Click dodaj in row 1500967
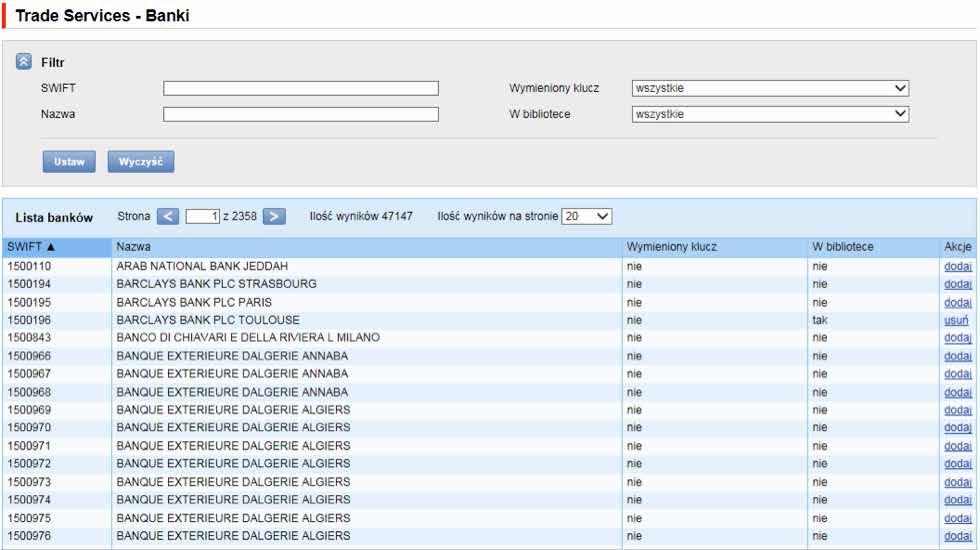This screenshot has height=550, width=980. click(958, 374)
